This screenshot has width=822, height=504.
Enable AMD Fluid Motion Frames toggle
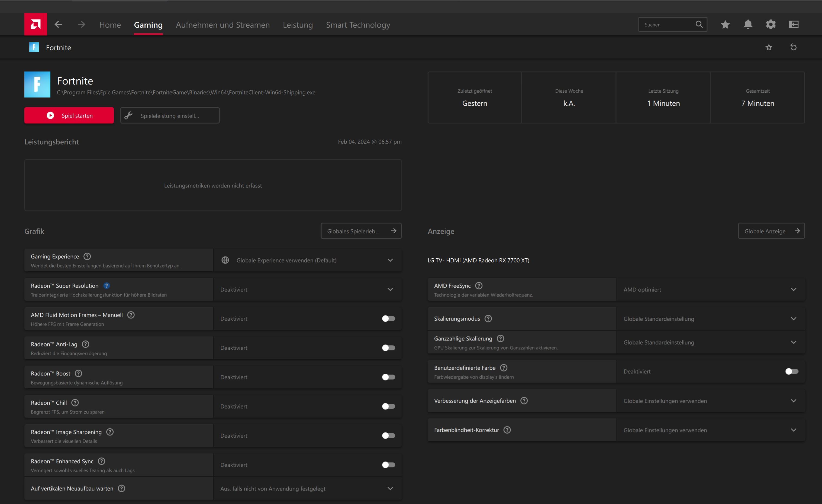click(x=389, y=319)
